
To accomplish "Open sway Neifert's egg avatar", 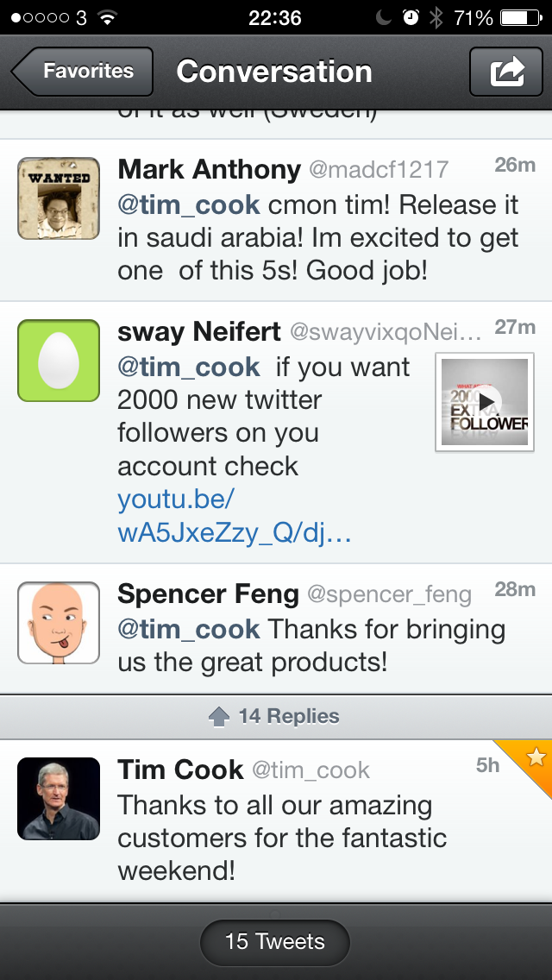I will point(59,360).
